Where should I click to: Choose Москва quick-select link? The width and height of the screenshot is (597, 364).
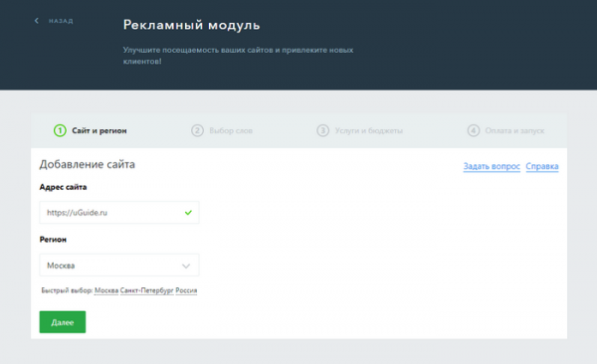pyautogui.click(x=106, y=290)
